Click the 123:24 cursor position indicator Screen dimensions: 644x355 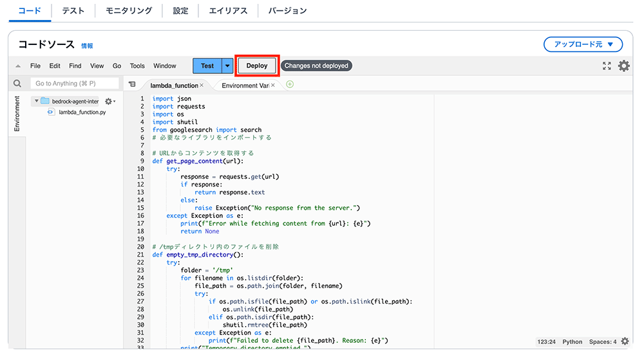(x=546, y=341)
